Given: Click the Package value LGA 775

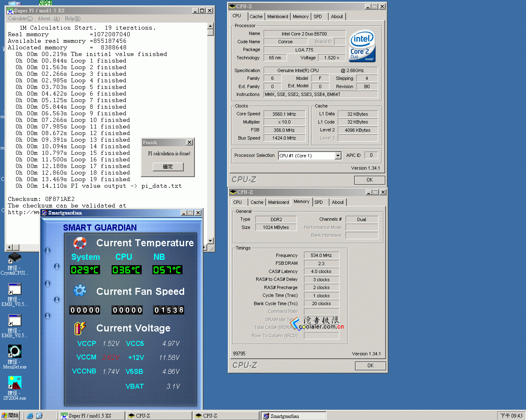Looking at the screenshot, I should (304, 50).
